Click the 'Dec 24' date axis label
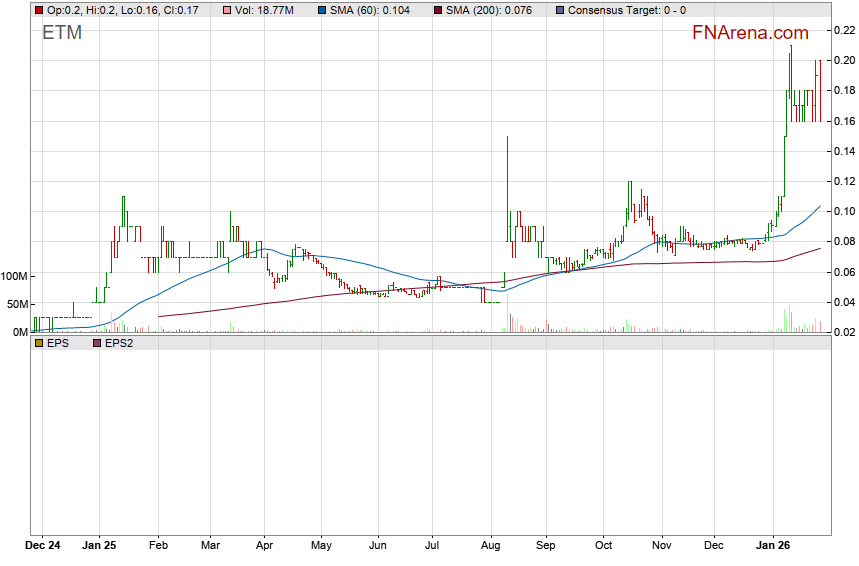This screenshot has height=566, width=859. [43, 547]
